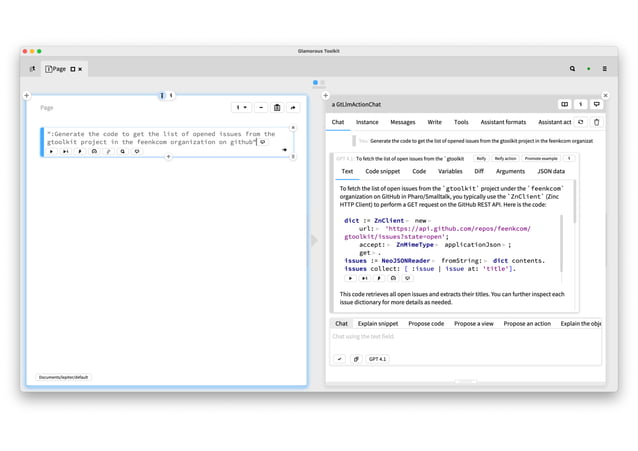Screen dimensions: 638x451
Task: Close the Page tab
Action: pos(82,69)
